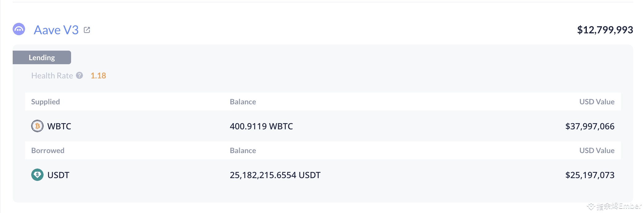
Task: Click the Balance column header to sort
Action: [243, 102]
